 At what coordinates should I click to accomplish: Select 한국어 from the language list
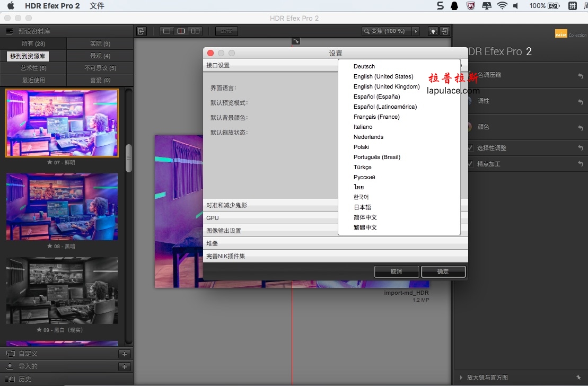click(x=361, y=197)
